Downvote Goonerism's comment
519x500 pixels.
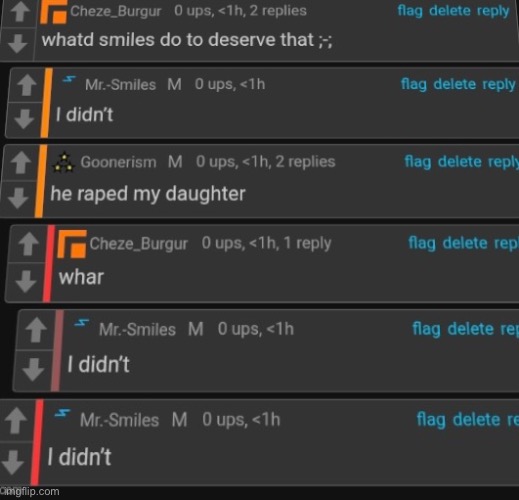(x=18, y=197)
